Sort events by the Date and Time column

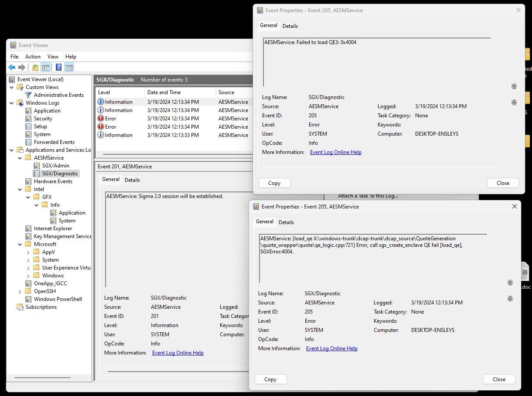(x=180, y=92)
